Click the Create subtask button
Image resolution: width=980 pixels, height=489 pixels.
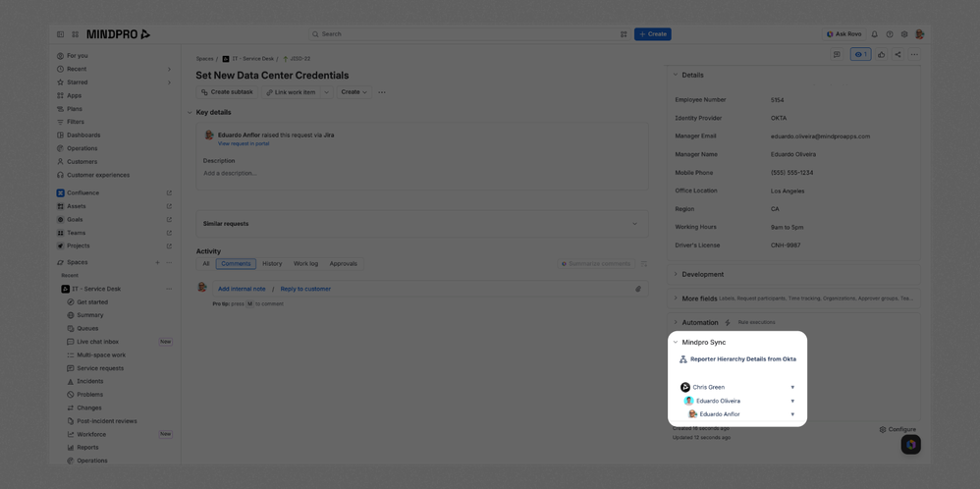(227, 92)
